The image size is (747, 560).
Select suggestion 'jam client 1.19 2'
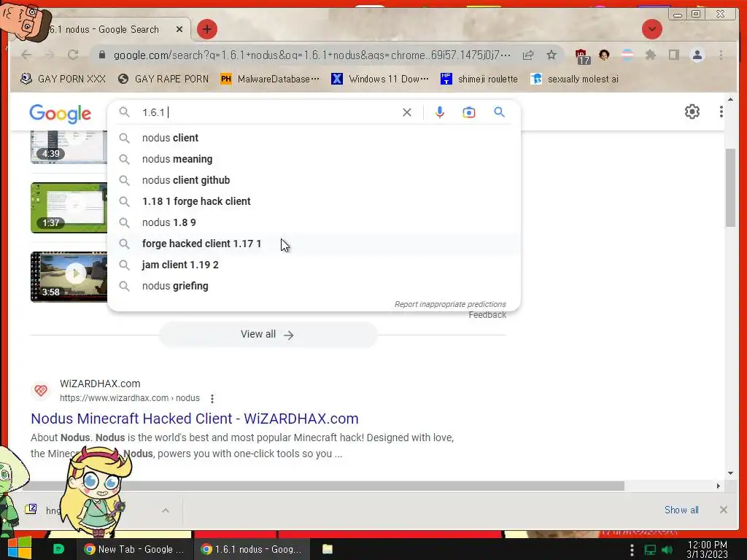tap(314, 265)
